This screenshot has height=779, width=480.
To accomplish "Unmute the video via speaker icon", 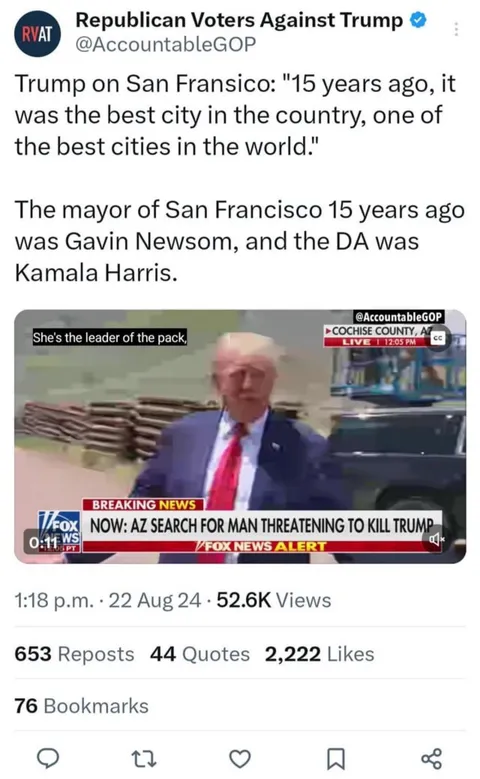I will click(x=436, y=539).
